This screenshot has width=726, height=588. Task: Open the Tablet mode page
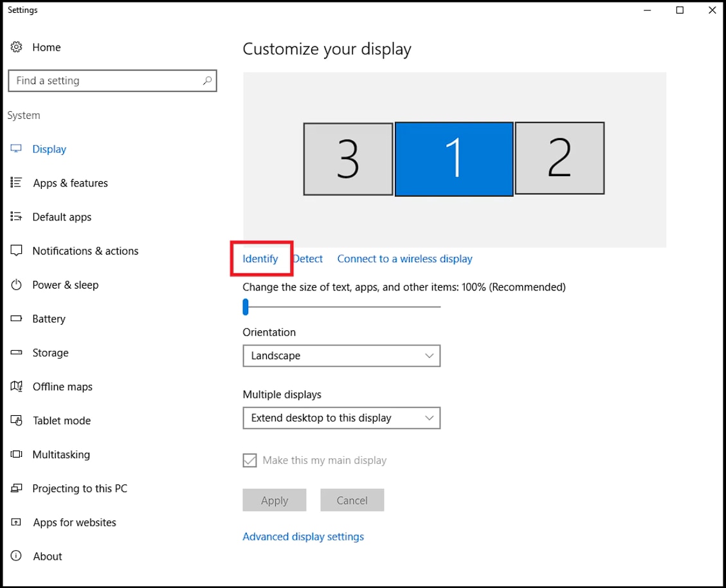coord(62,420)
